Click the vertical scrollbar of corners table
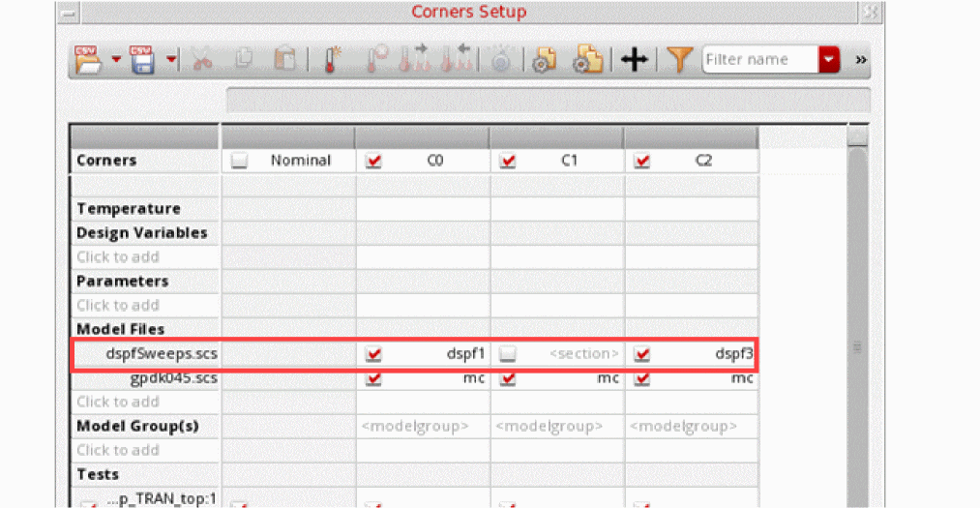The image size is (980, 508). (857, 325)
